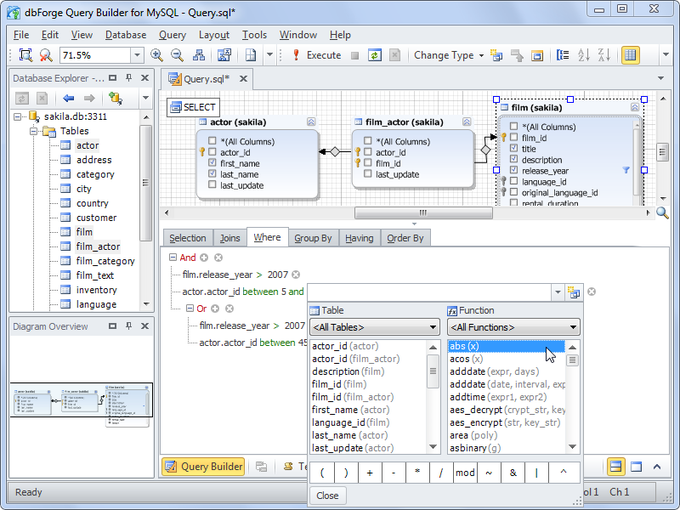Viewport: 680px width, 510px height.
Task: Click the Function list vertical scrollbar thumb
Action: [x=572, y=360]
